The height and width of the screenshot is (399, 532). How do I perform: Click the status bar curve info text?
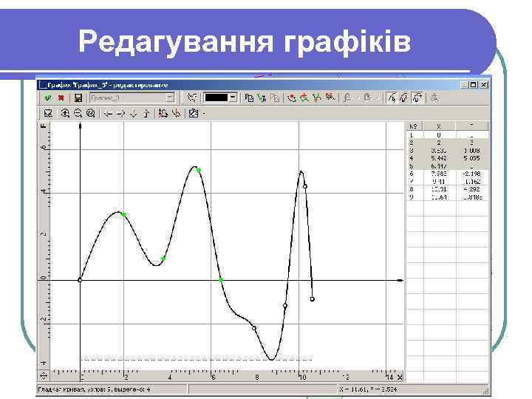click(94, 389)
